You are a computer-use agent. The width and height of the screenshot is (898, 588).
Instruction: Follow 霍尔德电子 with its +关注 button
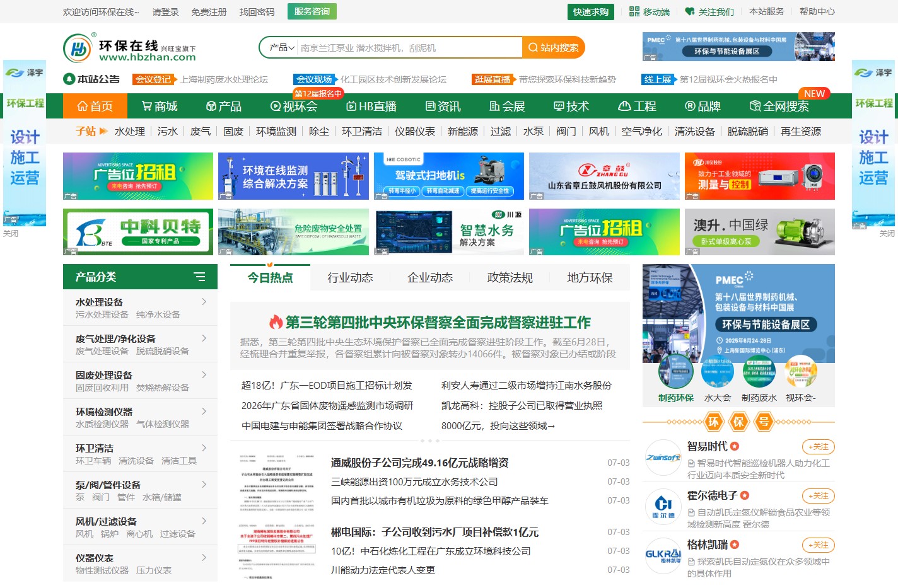pyautogui.click(x=818, y=496)
